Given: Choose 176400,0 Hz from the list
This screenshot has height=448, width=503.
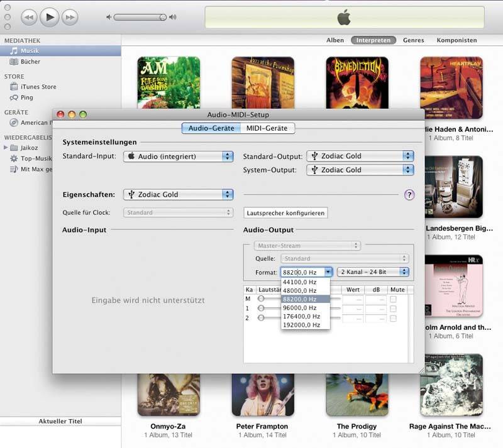Looking at the screenshot, I should coord(306,316).
